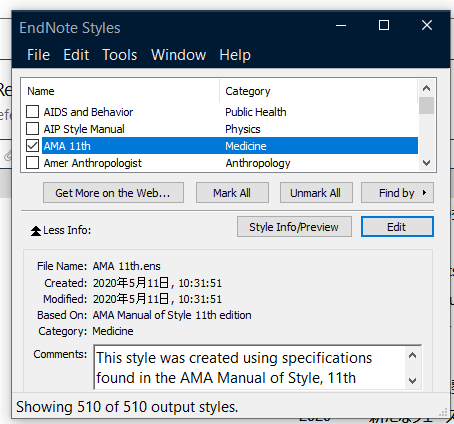Click the styles list scrollbar thumb

click(x=426, y=106)
